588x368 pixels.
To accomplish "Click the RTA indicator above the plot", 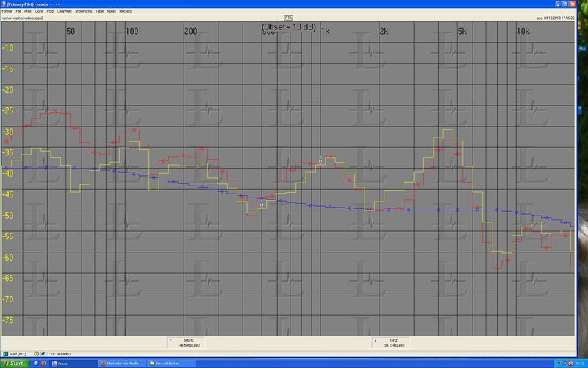I will pyautogui.click(x=288, y=18).
